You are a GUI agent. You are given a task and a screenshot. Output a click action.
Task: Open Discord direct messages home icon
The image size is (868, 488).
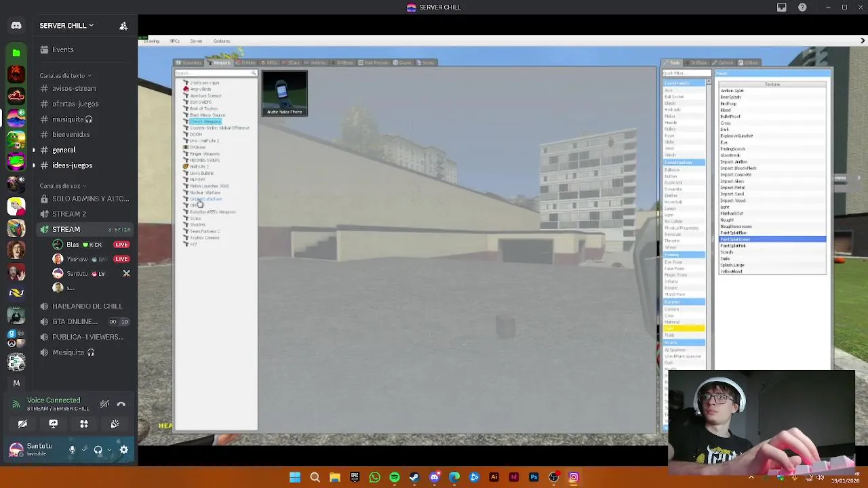pos(16,26)
